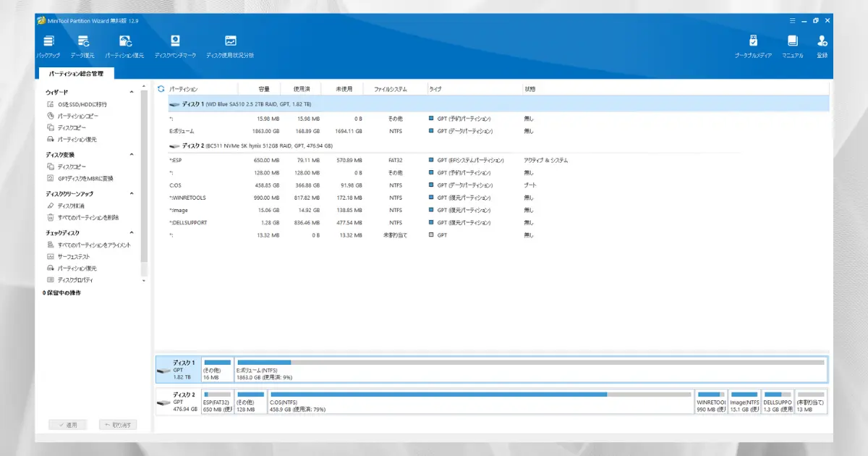Start ディスクベンチマーク from the toolbar

click(x=175, y=46)
